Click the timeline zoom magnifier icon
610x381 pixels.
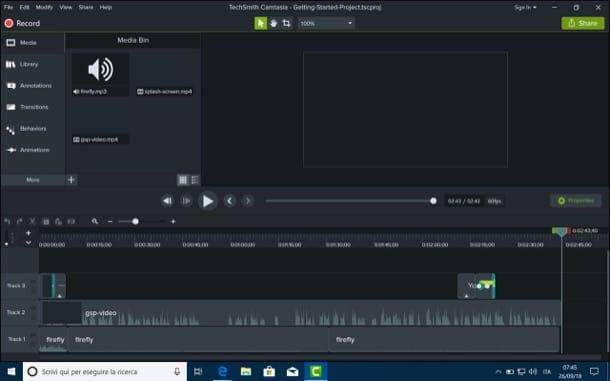click(x=95, y=221)
